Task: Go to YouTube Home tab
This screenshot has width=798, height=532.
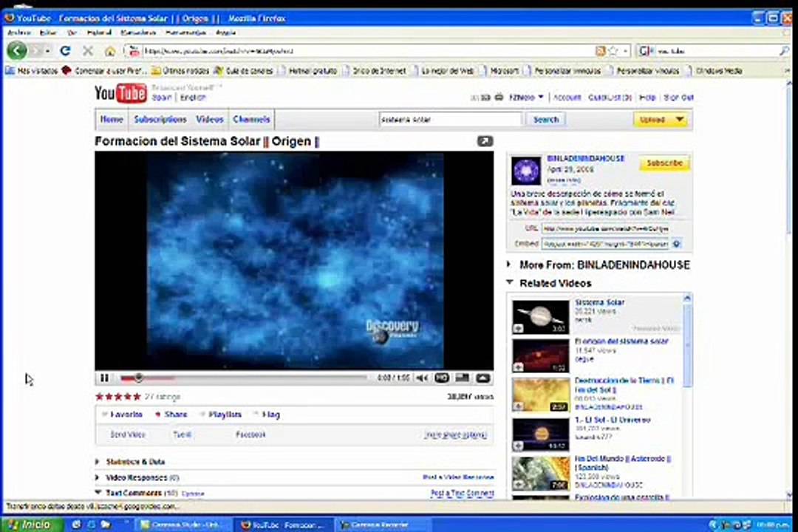Action: (x=112, y=119)
